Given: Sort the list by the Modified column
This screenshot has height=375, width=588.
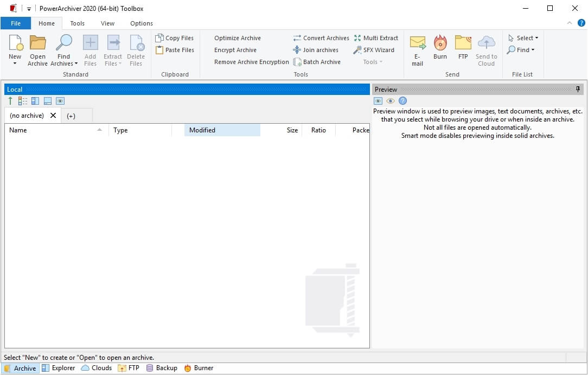Looking at the screenshot, I should [222, 130].
